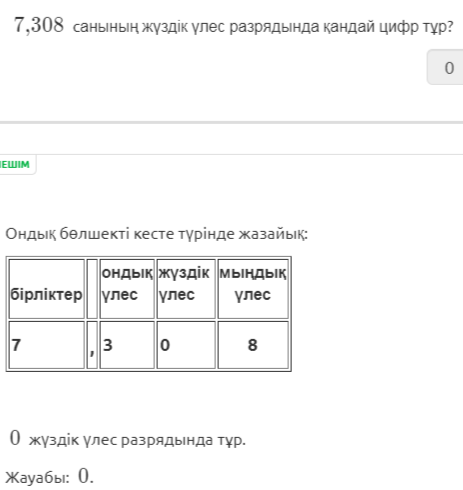This screenshot has height=490, width=463.
Task: Click the table cell containing 7
Action: 46,345
